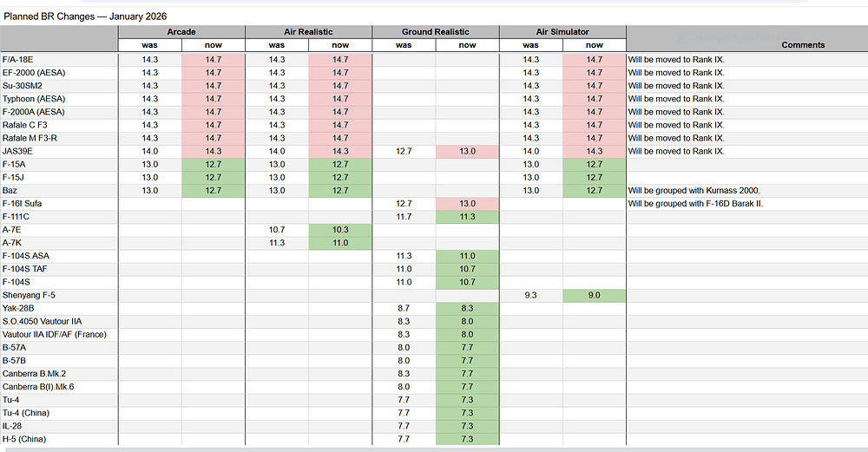Select the Air Simulator header cell
Image resolution: width=868 pixels, height=452 pixels.
coord(562,32)
